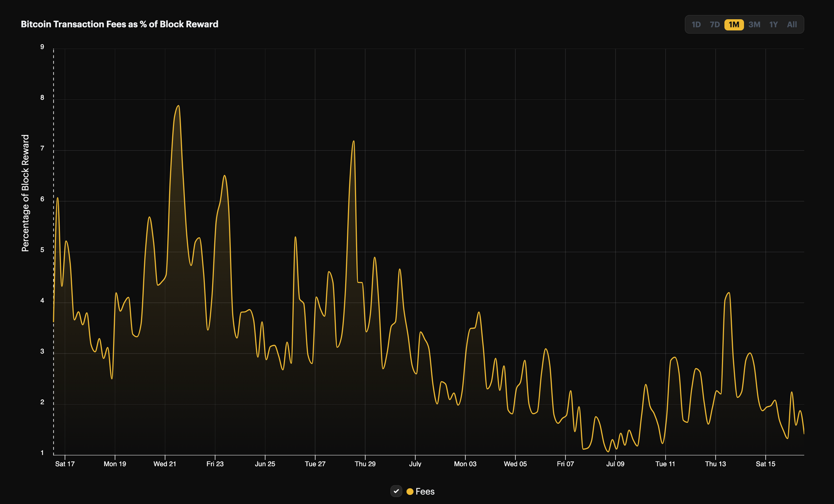Click the Jun 25 date label

pos(265,464)
